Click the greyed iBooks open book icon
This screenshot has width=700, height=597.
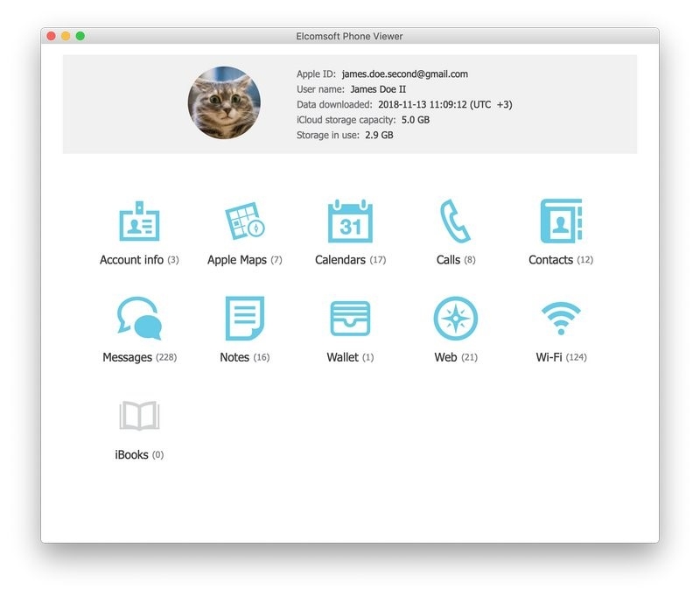(139, 417)
